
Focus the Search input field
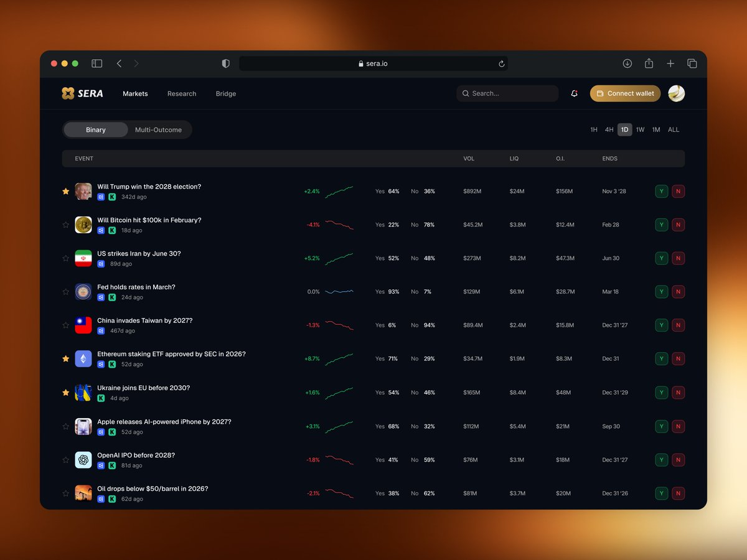pos(507,93)
